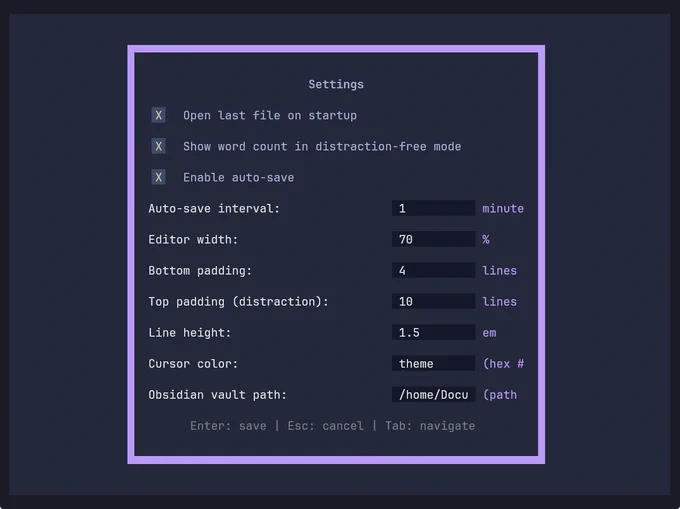Viewport: 680px width, 509px height.
Task: Click the Auto-save interval label
Action: click(214, 209)
